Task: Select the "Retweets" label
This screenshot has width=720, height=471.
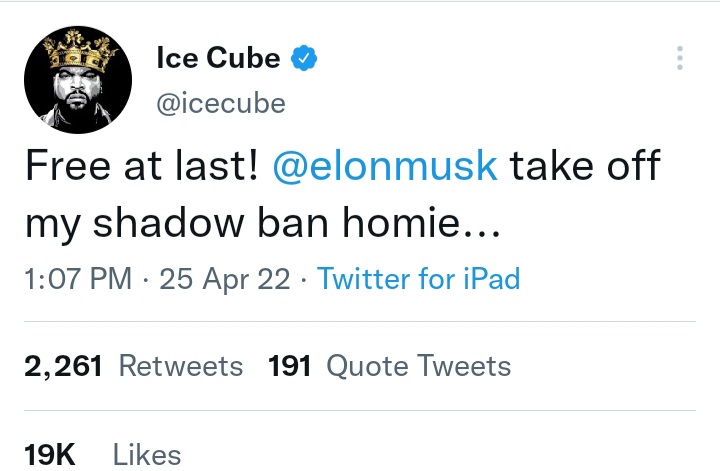Action: click(181, 366)
